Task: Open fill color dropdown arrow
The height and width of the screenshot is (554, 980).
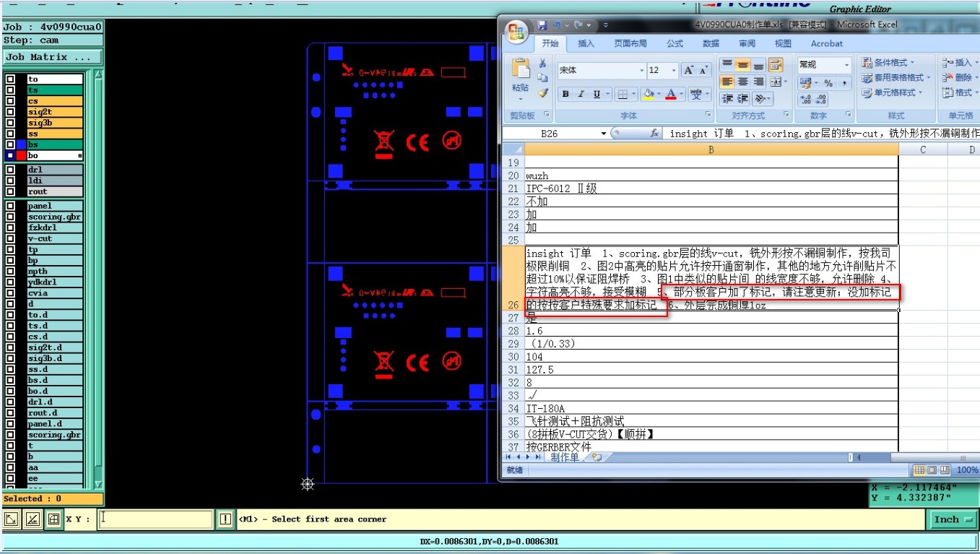Action: tap(659, 94)
